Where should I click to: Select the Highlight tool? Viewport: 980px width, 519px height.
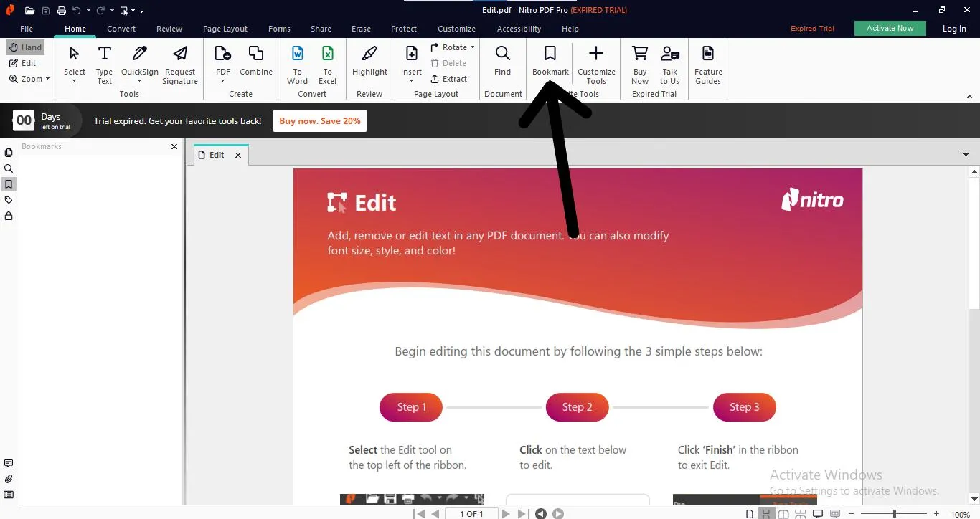[369, 63]
